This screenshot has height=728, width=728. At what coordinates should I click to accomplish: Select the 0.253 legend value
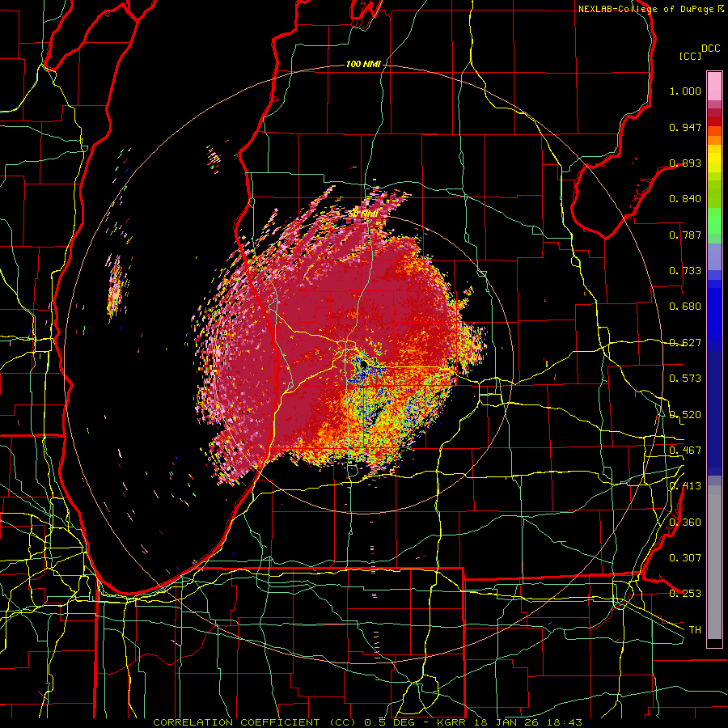[x=685, y=594]
